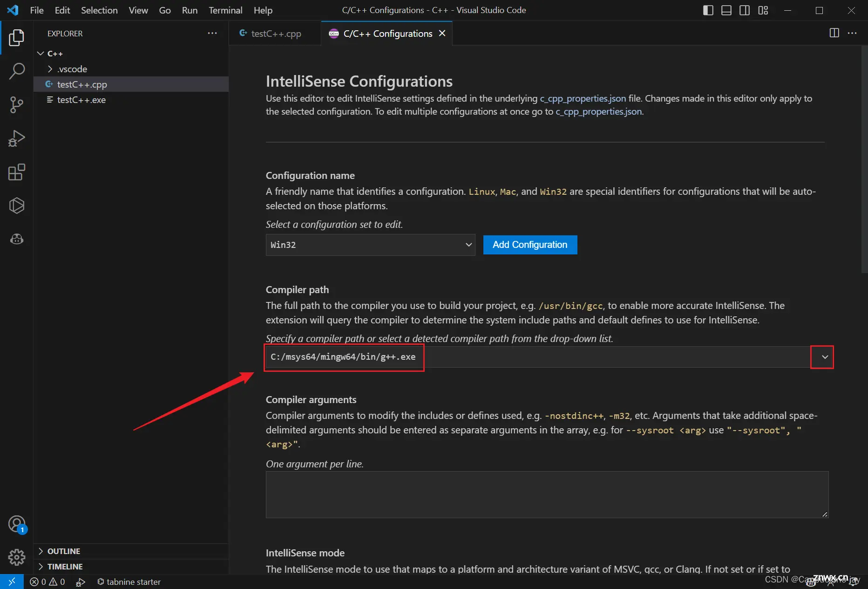Open the robot face icon panel in the activity bar
The image size is (868, 589).
click(x=17, y=239)
